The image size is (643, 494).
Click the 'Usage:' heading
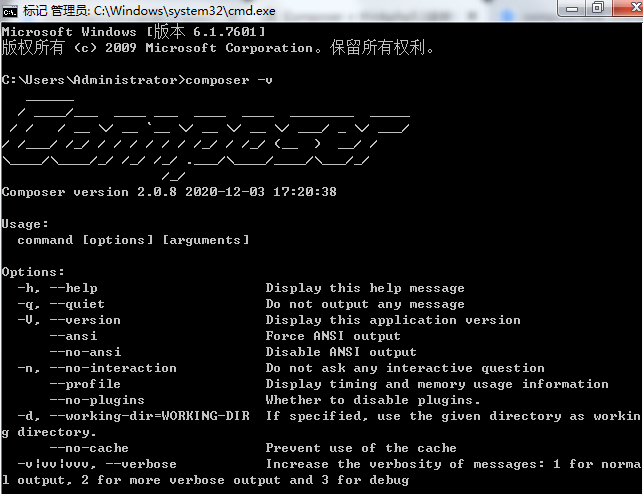(25, 224)
